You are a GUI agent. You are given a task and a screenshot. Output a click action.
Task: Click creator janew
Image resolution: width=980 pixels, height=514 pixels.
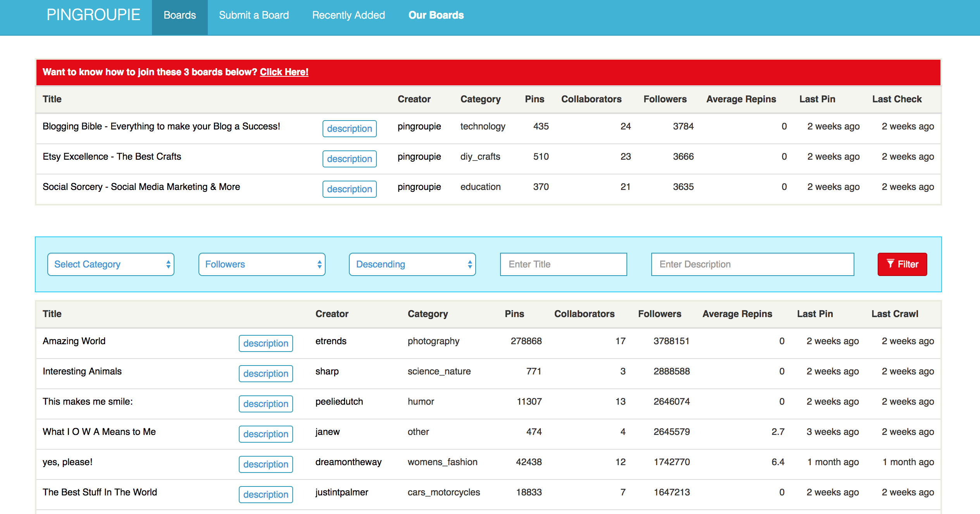pos(328,432)
